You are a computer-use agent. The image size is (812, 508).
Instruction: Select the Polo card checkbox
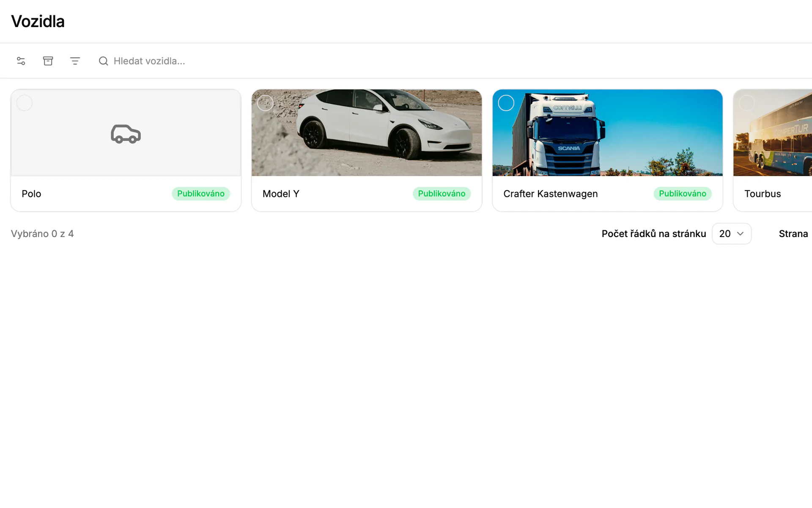tap(25, 103)
